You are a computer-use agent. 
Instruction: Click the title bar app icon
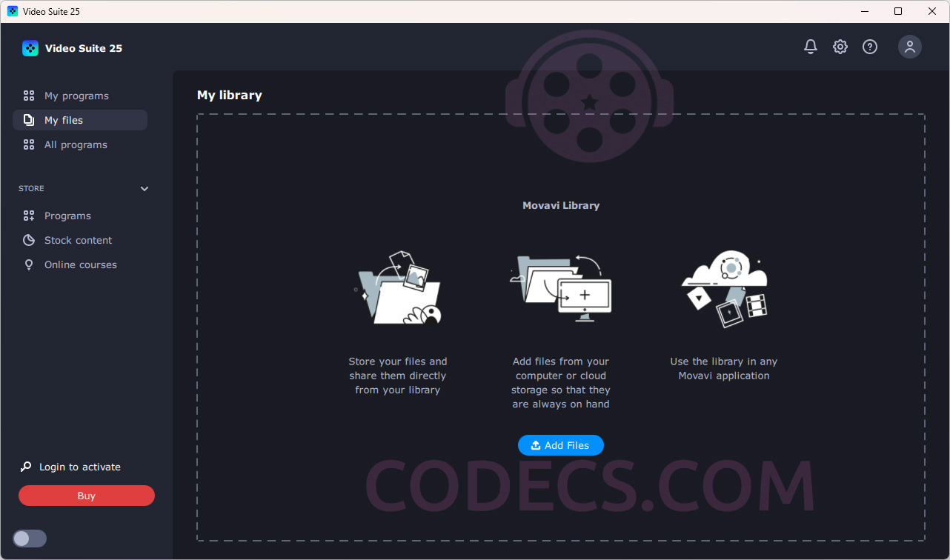[x=13, y=11]
